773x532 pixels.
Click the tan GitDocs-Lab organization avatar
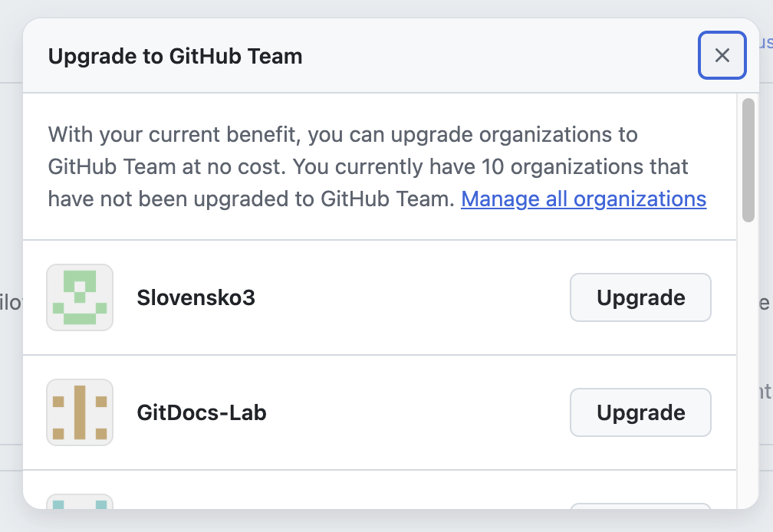[x=80, y=412]
